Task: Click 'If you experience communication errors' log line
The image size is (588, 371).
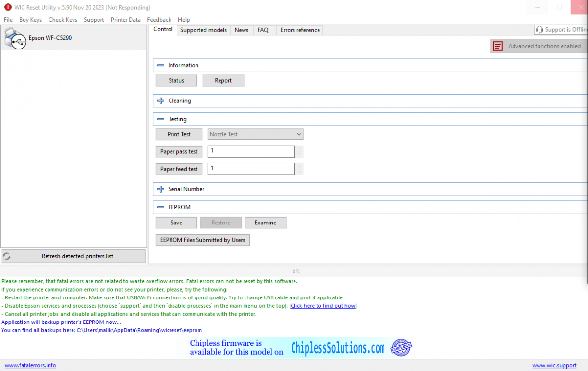Action: (115, 290)
